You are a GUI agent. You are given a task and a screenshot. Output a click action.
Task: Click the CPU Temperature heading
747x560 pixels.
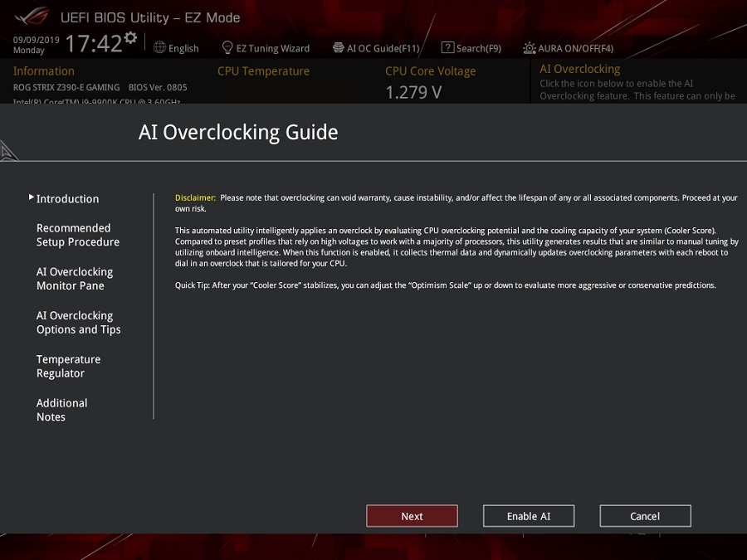click(263, 71)
